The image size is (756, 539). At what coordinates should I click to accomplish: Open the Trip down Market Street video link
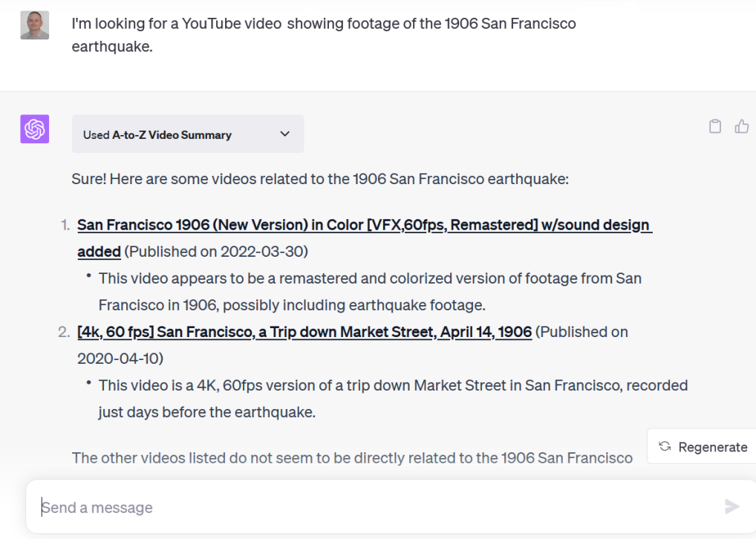click(304, 332)
